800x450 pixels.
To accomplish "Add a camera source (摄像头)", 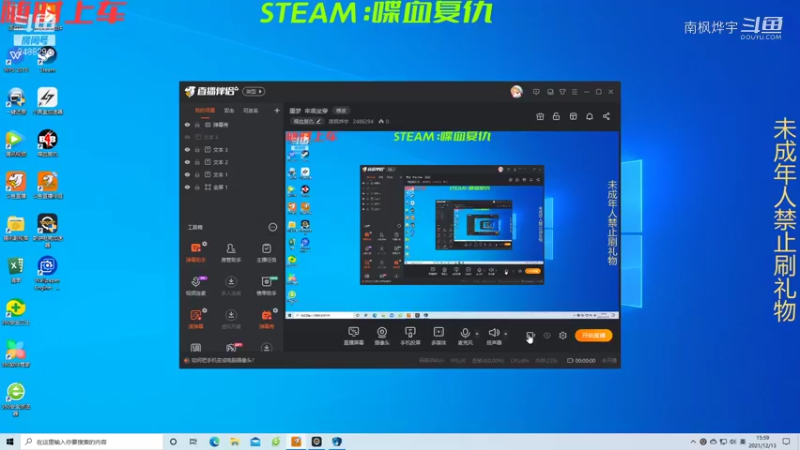I will 382,336.
